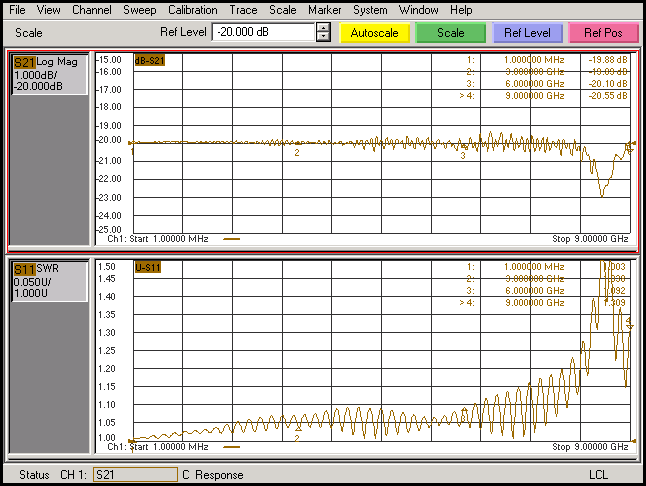The height and width of the screenshot is (486, 646).
Task: Click S21 plot Start 1.00000 MHz label
Action: [x=158, y=239]
